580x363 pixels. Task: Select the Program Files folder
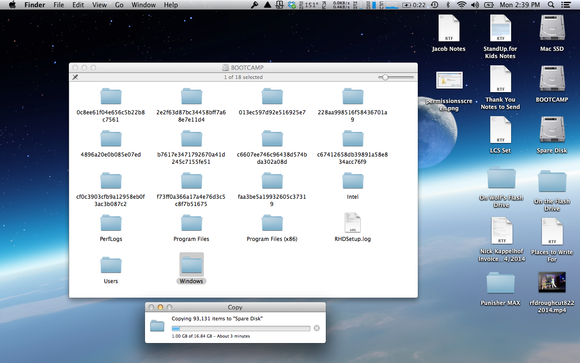[191, 223]
